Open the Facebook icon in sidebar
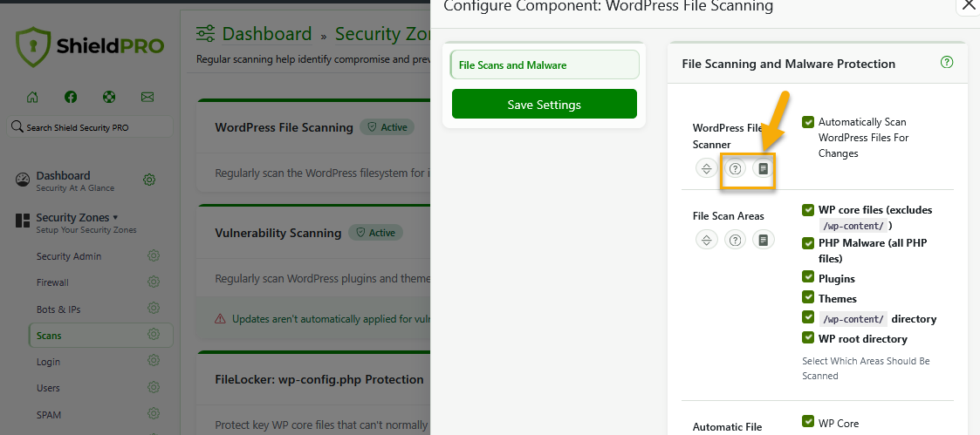 [x=71, y=97]
